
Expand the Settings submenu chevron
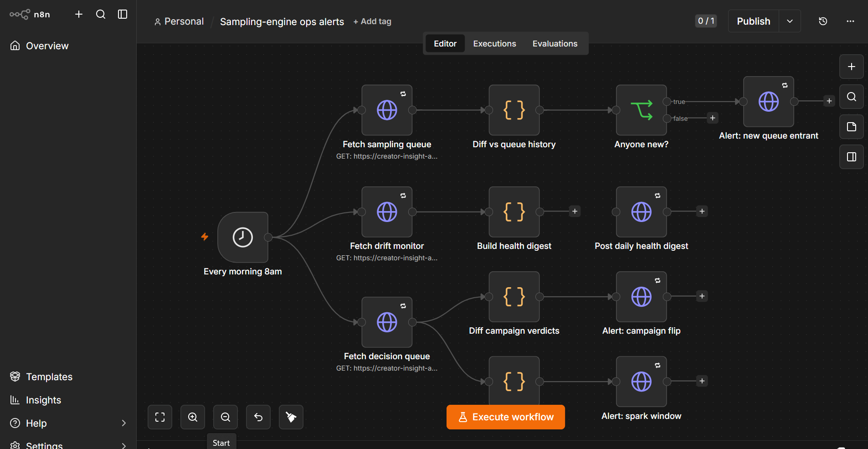(123, 445)
